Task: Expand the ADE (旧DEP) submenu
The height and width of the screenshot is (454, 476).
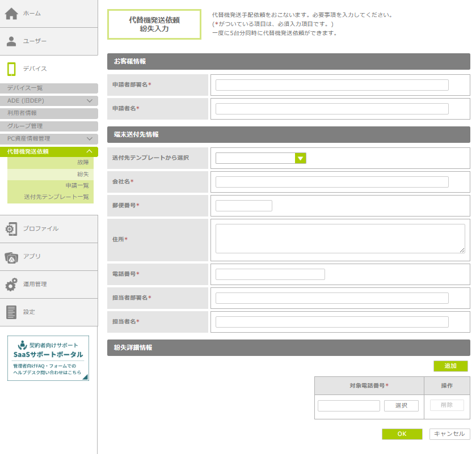Action: [89, 101]
